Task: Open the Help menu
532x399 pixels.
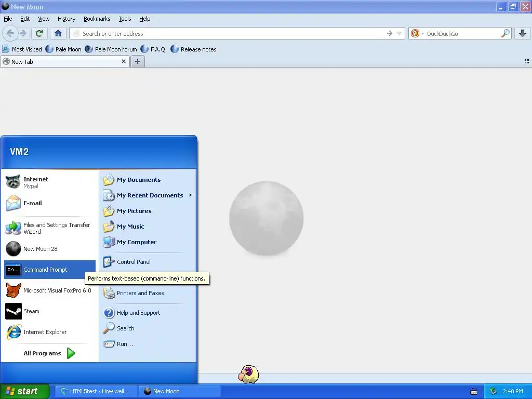Action: [x=144, y=19]
